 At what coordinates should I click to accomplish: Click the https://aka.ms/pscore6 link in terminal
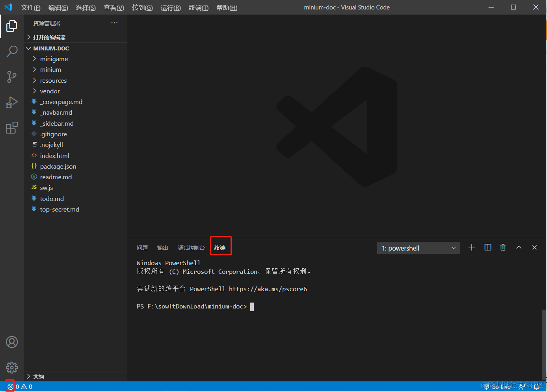[x=268, y=289]
